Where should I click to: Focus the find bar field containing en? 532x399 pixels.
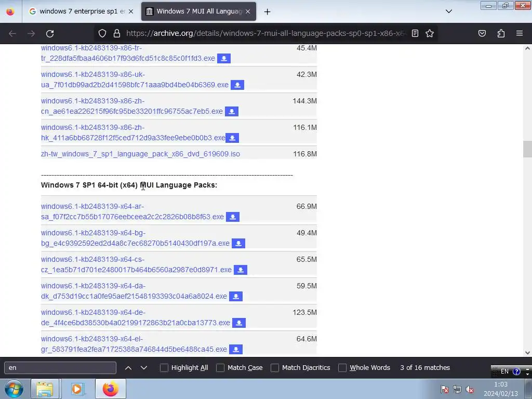click(x=60, y=368)
